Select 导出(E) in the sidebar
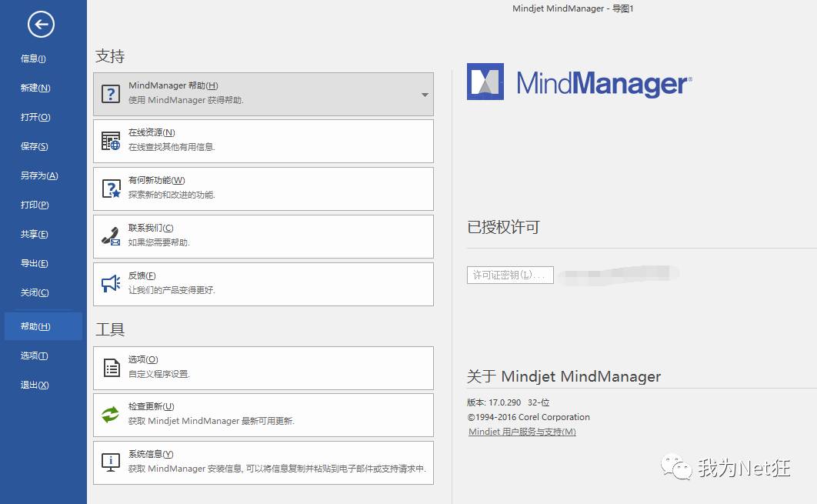 point(35,263)
